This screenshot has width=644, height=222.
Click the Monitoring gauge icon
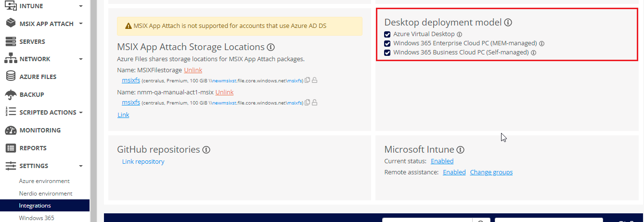pos(11,130)
